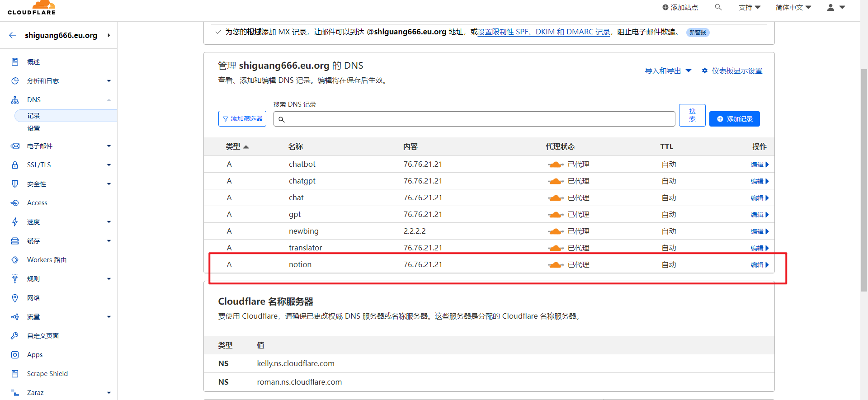Select the 设置 submenu item under DNS
Screen dimensions: 868x400
(x=33, y=128)
